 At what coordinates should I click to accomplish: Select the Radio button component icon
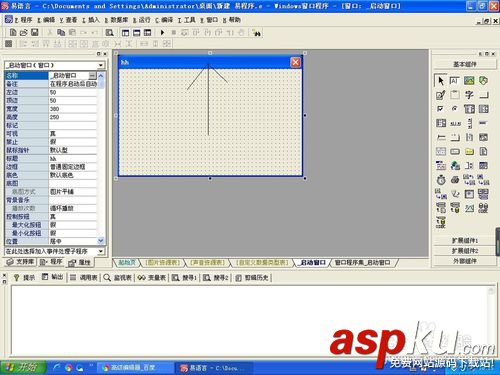pyautogui.click(x=454, y=109)
